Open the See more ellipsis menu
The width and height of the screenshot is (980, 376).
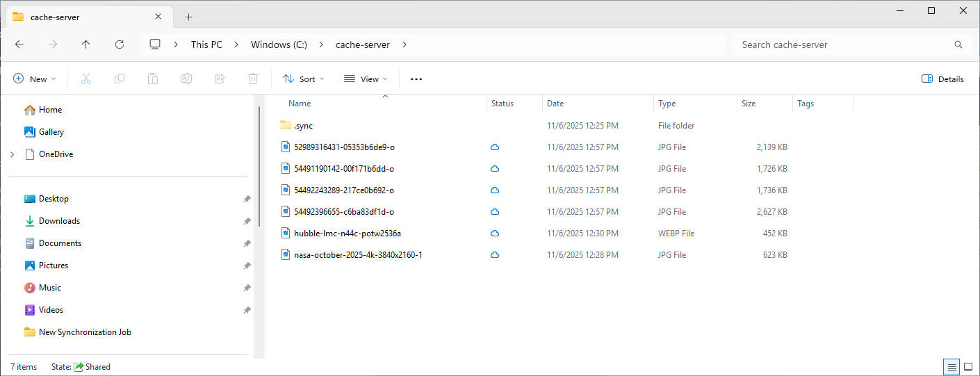coord(416,79)
